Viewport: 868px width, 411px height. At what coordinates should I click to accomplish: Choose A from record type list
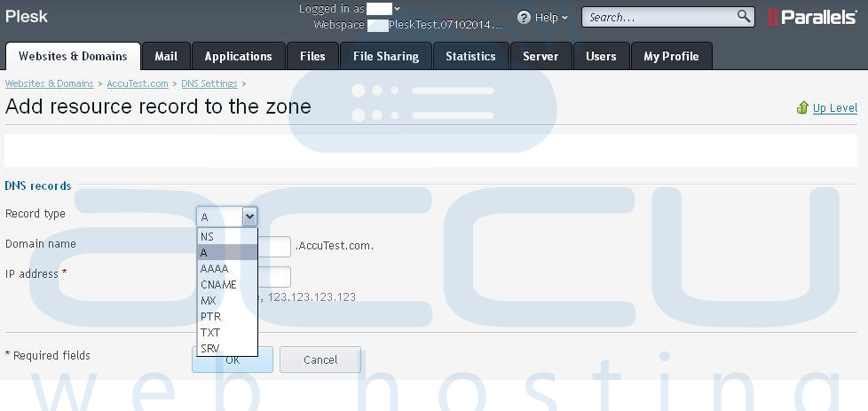point(227,253)
